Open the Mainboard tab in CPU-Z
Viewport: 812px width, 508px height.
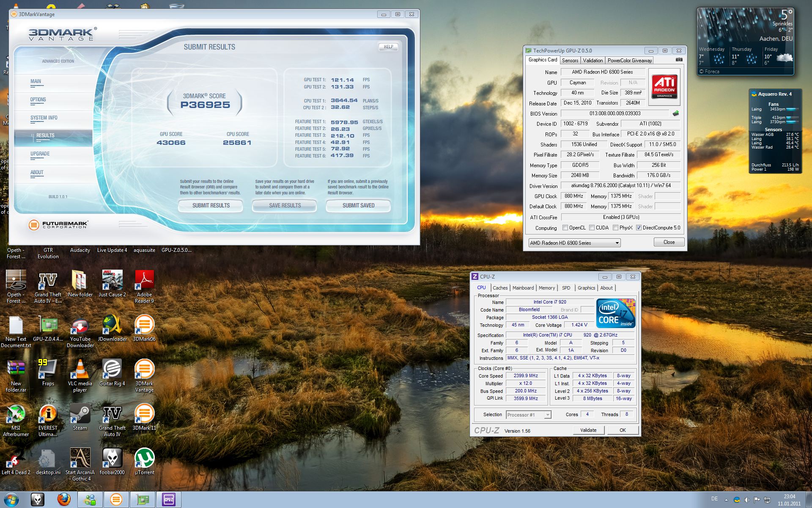coord(523,288)
